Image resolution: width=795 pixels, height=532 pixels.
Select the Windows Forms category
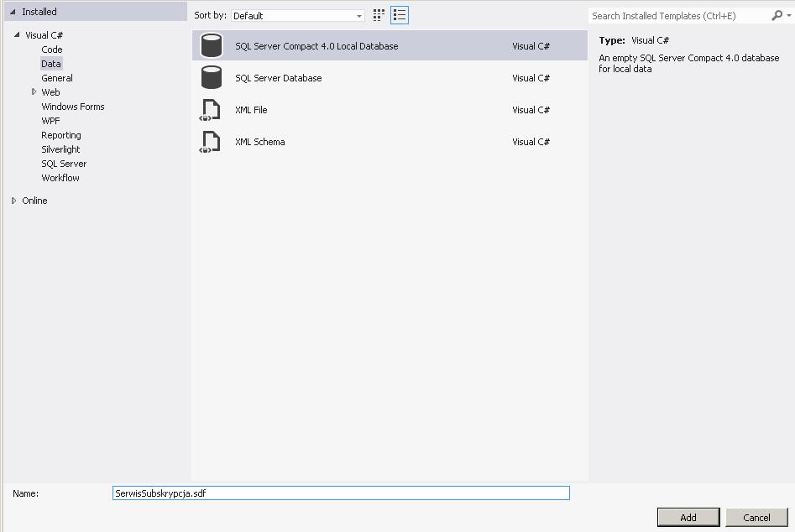[73, 107]
